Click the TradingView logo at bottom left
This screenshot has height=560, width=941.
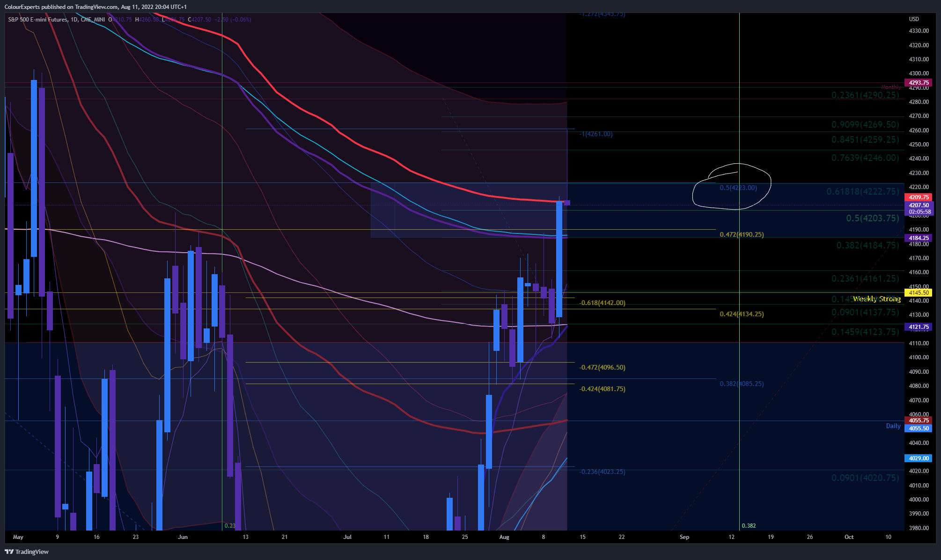pyautogui.click(x=27, y=552)
